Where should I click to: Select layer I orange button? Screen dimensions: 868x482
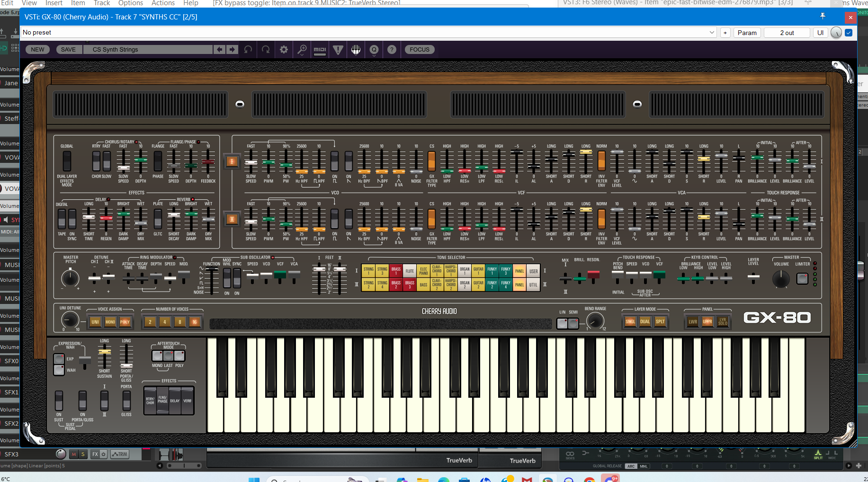(232, 161)
